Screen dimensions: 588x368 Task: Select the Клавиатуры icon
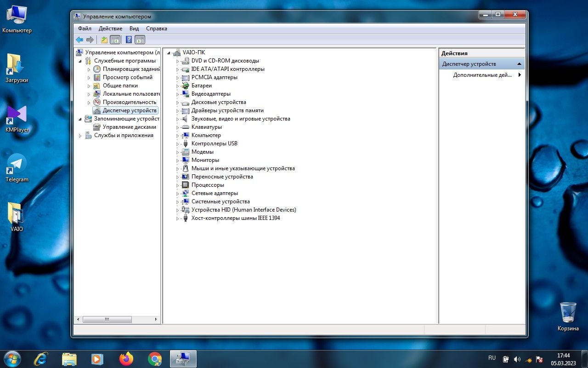tap(186, 127)
